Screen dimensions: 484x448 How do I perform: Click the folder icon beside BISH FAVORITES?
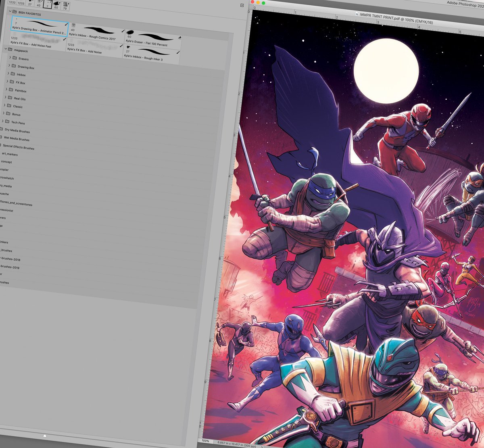15,12
